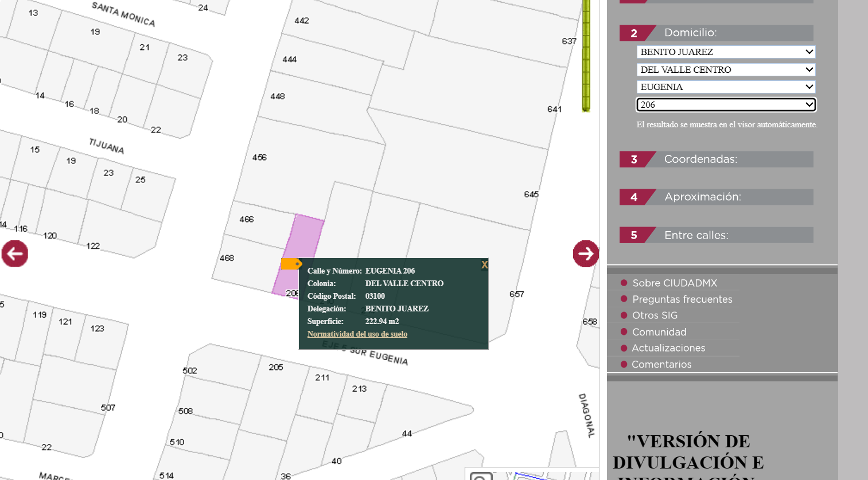Open the Comentarios link
The image size is (868, 480).
pos(661,364)
